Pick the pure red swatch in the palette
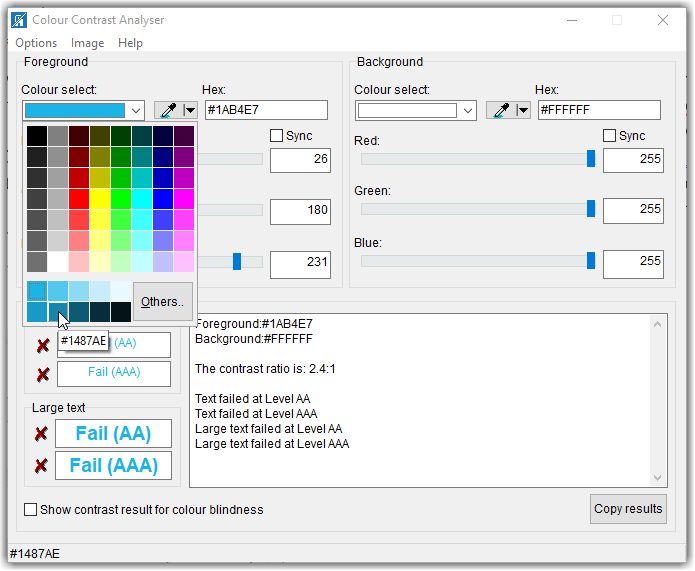Image resolution: width=695 pixels, height=571 pixels. coord(80,199)
